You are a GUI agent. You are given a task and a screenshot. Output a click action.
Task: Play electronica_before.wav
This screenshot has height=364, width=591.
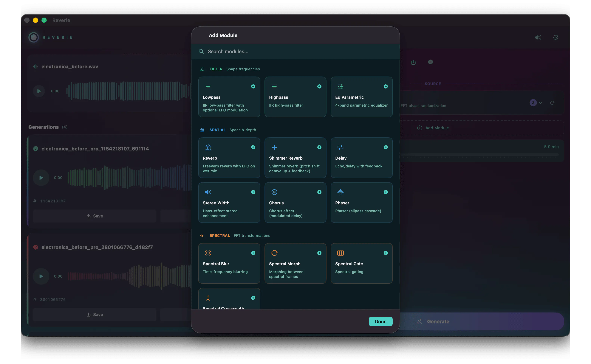[x=39, y=91]
